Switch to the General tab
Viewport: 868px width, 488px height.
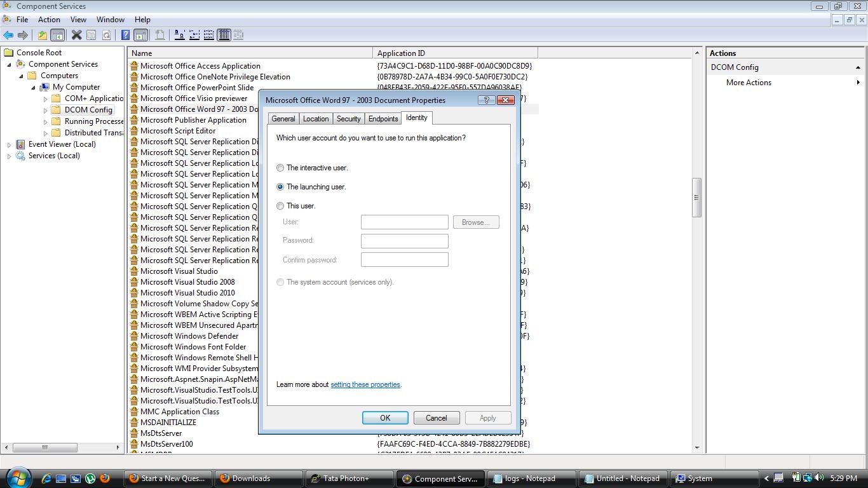click(x=283, y=119)
